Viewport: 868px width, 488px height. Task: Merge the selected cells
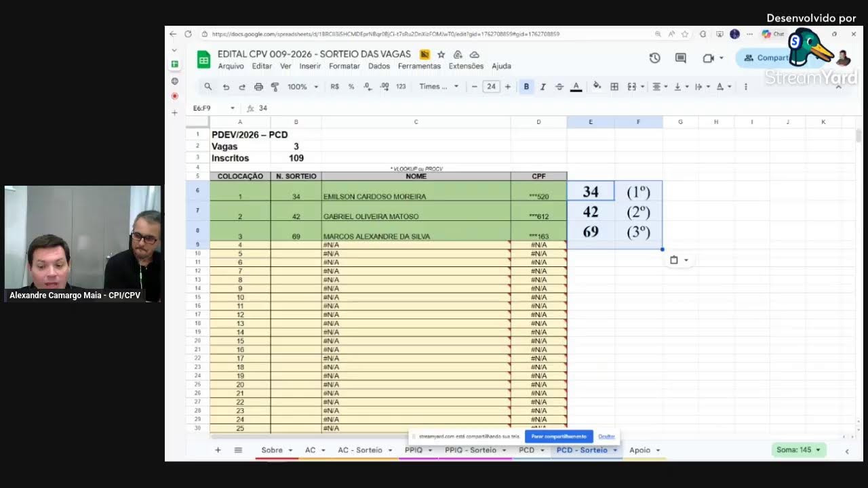[631, 87]
